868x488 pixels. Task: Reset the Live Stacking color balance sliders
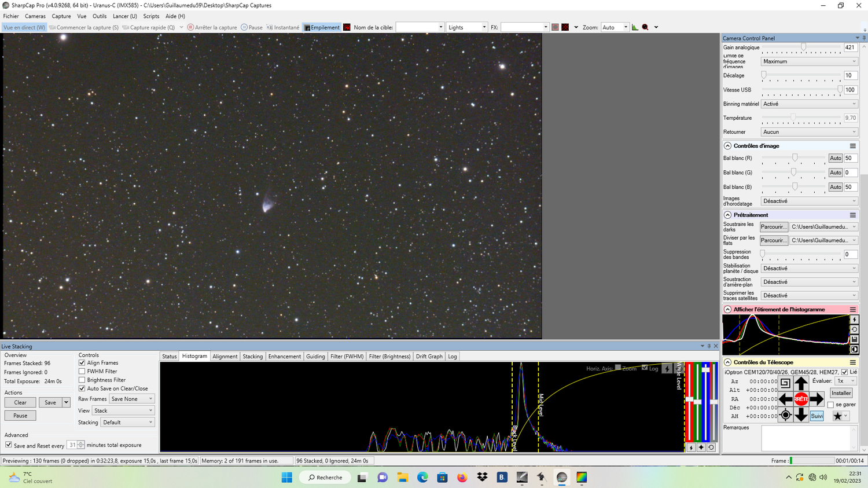[711, 447]
